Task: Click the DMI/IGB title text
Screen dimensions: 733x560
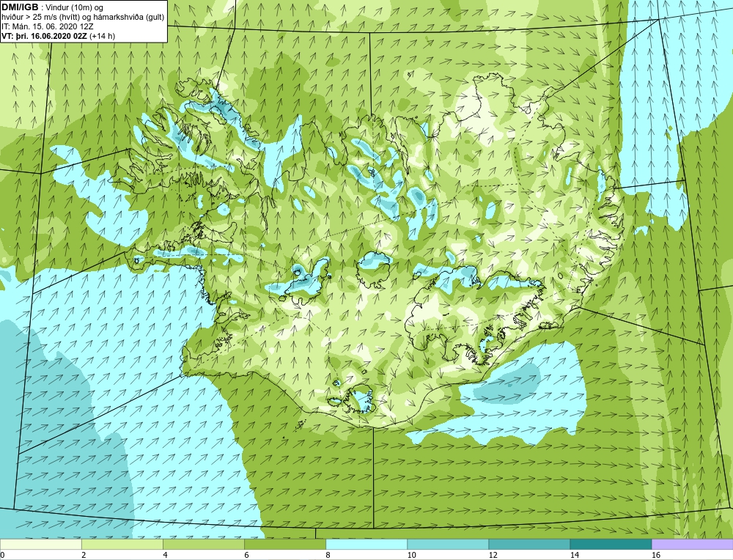Action: [20, 7]
